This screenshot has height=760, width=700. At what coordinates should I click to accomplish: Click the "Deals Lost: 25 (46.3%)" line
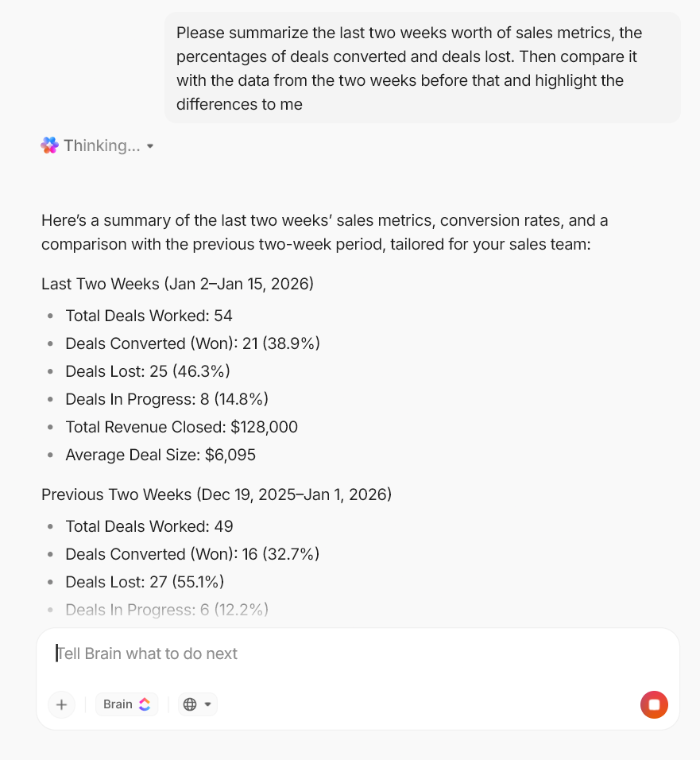(x=148, y=371)
